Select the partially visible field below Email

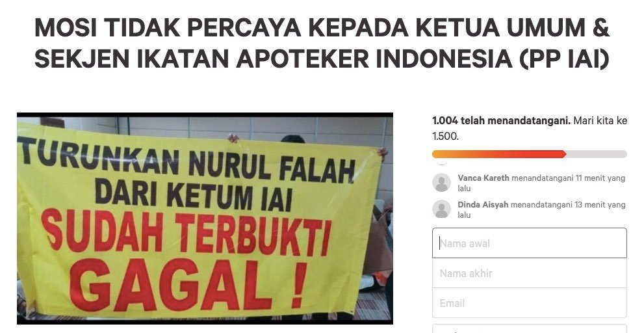[x=530, y=328]
